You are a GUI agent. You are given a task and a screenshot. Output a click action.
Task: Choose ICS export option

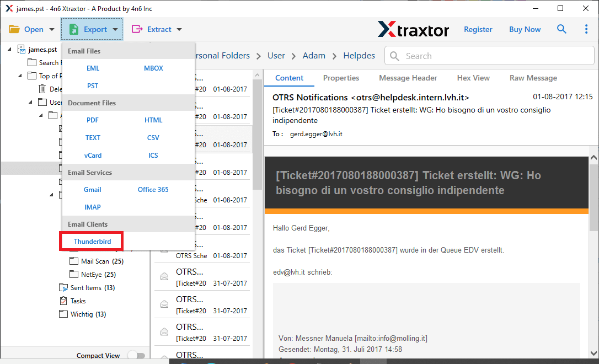[x=153, y=156]
